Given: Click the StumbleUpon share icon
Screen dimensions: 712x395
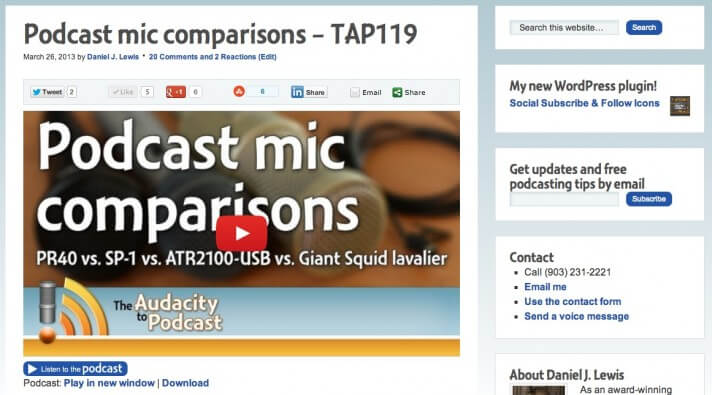Looking at the screenshot, I should click(239, 92).
